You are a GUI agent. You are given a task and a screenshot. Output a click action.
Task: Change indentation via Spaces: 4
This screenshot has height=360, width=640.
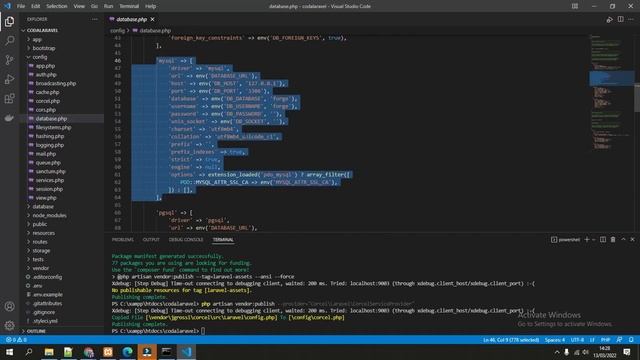(555, 340)
